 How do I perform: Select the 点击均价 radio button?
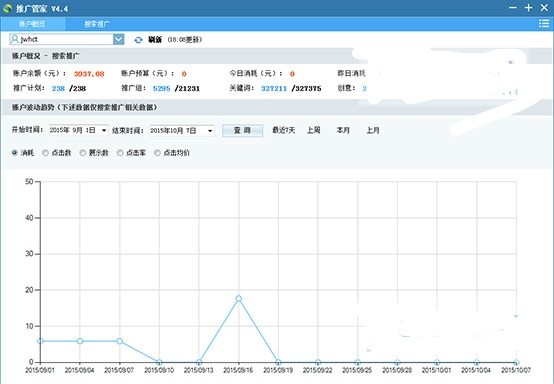point(157,153)
